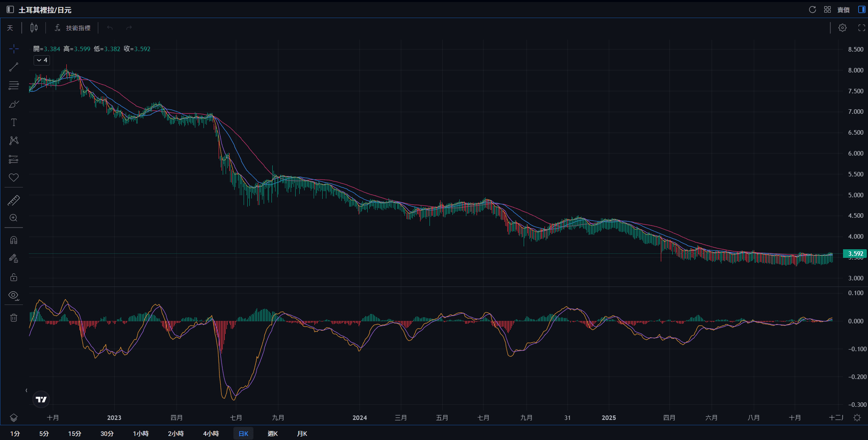Toggle magnet mode on

pos(14,240)
